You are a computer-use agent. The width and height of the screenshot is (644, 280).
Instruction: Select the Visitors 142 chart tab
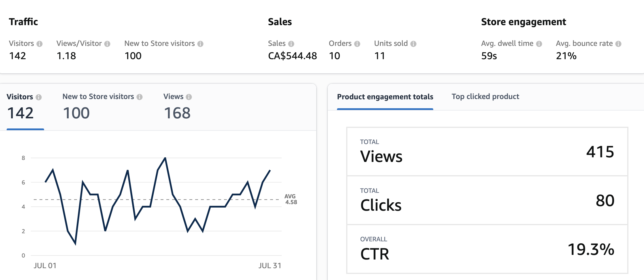coord(25,107)
